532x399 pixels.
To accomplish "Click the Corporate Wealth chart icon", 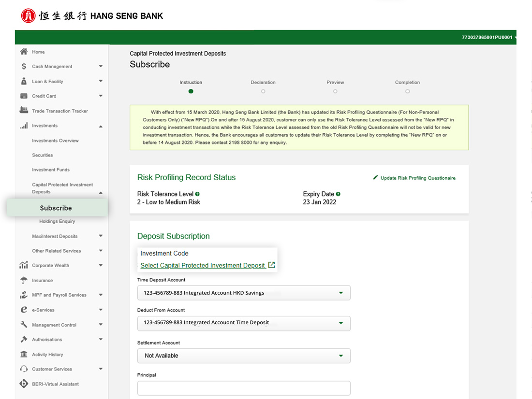I will click(x=24, y=265).
